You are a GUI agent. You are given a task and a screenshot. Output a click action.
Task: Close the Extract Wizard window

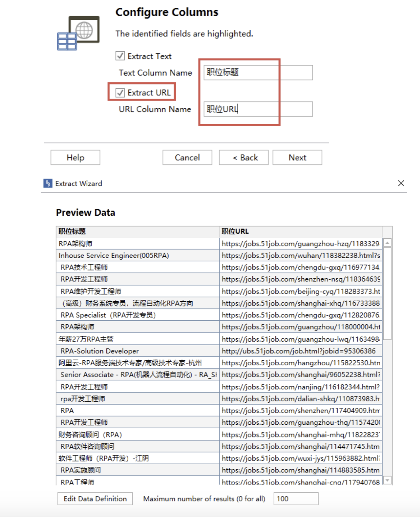click(x=401, y=183)
